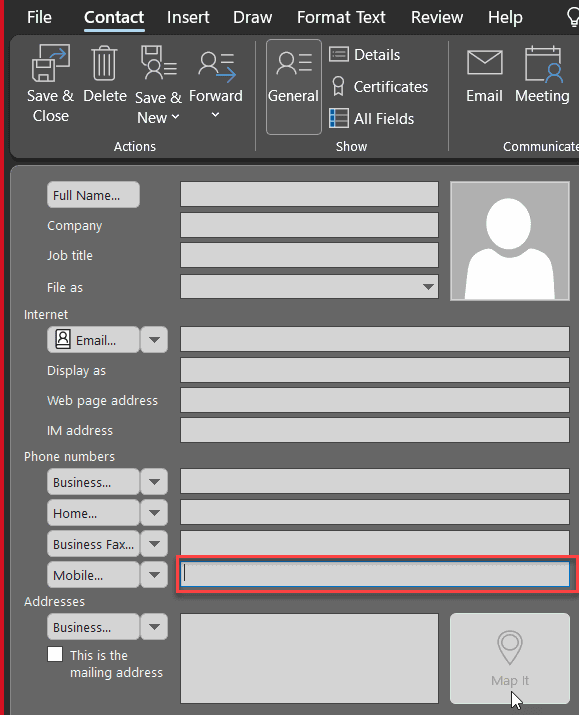Show the Certificates page
Screen dimensions: 579x715
click(x=378, y=87)
